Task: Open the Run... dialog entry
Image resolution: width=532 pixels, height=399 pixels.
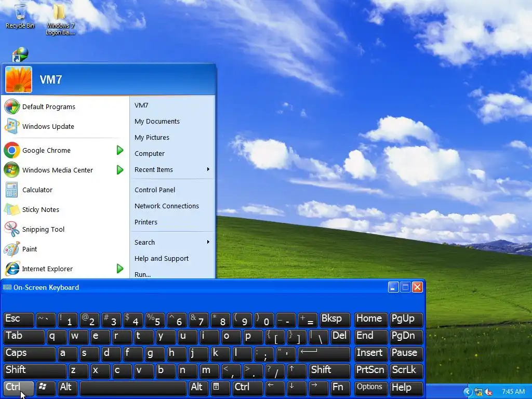Action: tap(172, 274)
